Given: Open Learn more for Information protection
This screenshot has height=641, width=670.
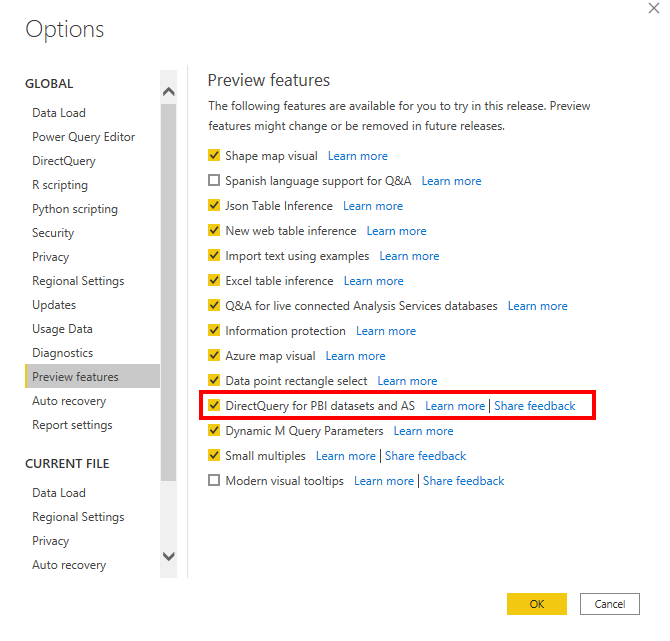Looking at the screenshot, I should tap(386, 331).
